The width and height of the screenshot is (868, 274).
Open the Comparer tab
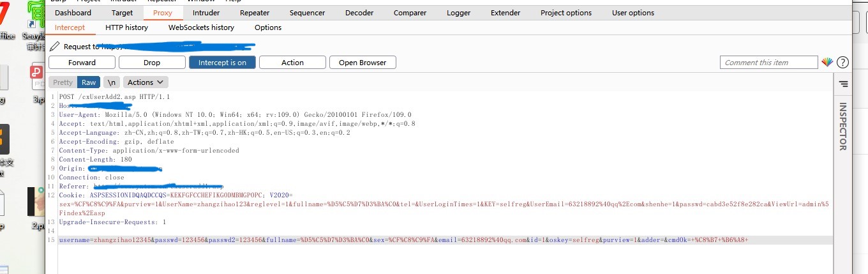pos(410,13)
